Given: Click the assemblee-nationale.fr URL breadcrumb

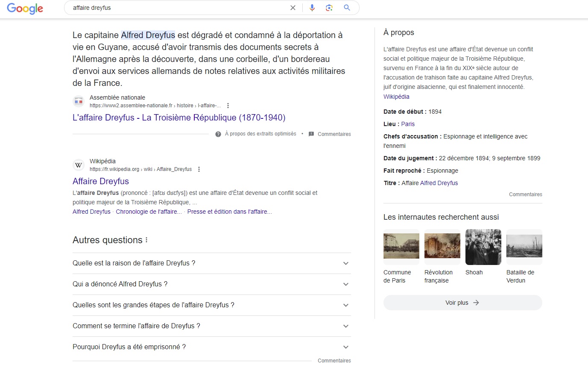Looking at the screenshot, I should click(x=155, y=106).
